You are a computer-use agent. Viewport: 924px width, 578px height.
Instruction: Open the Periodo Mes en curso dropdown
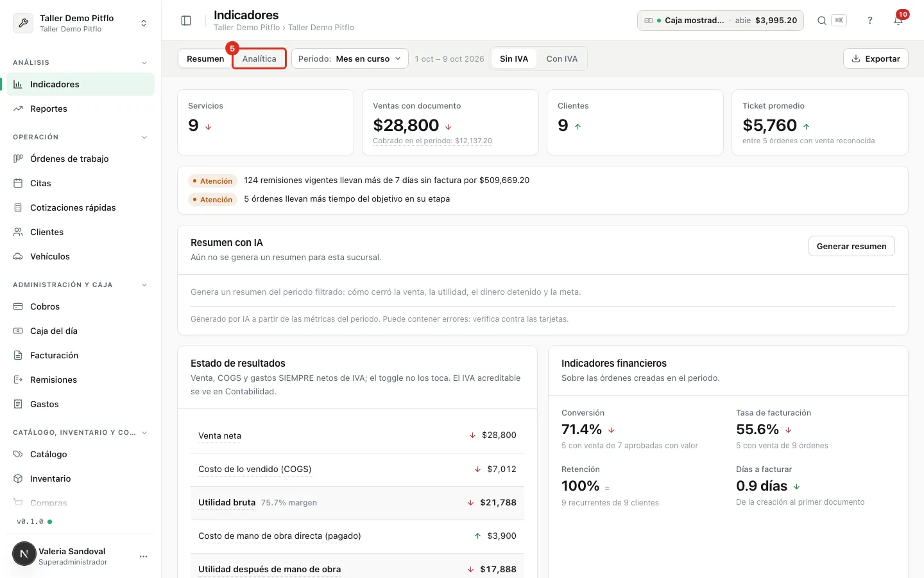click(350, 58)
